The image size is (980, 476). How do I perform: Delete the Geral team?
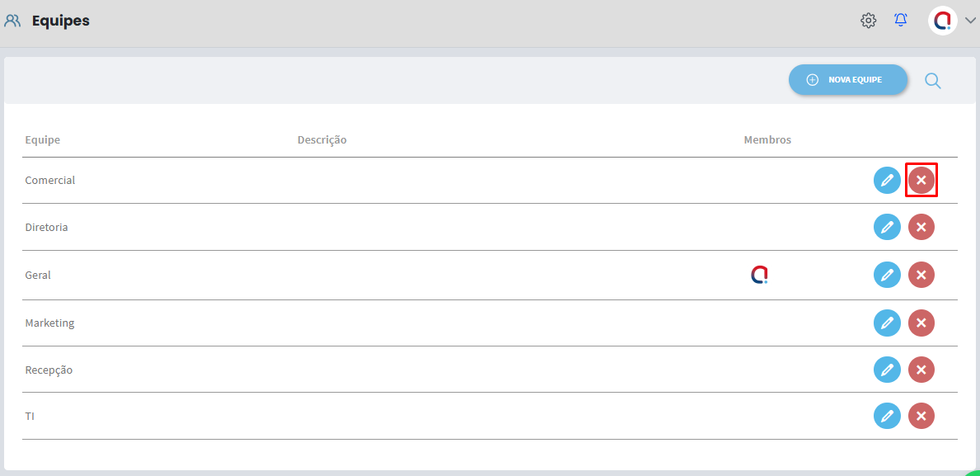(921, 275)
